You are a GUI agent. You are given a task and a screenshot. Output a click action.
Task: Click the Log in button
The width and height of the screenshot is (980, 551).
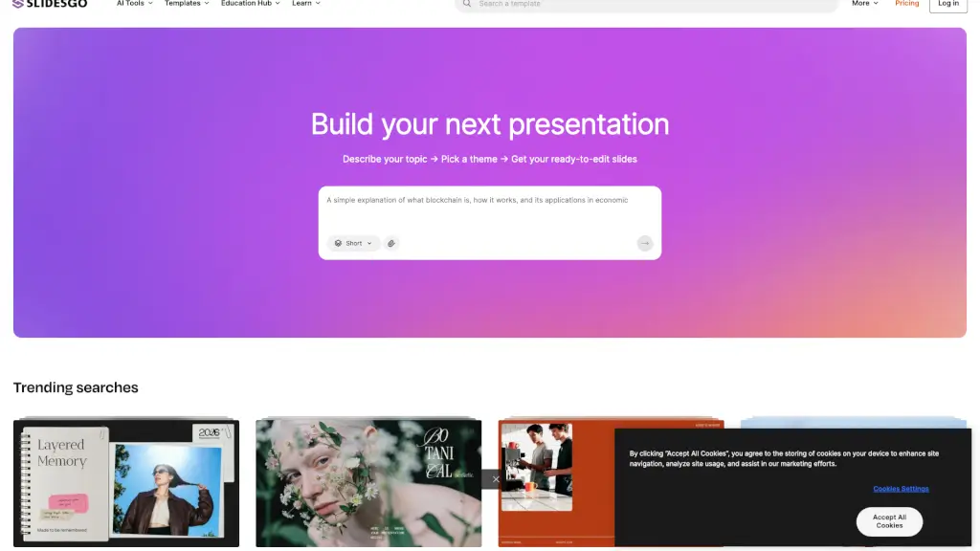coord(948,5)
